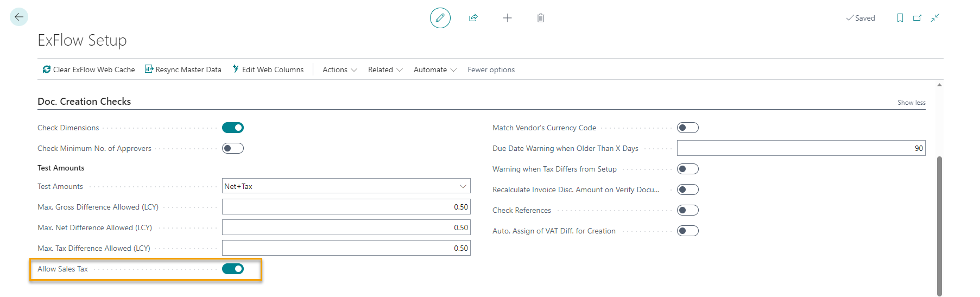Click the Check References label
980x297 pixels.
pyautogui.click(x=522, y=210)
